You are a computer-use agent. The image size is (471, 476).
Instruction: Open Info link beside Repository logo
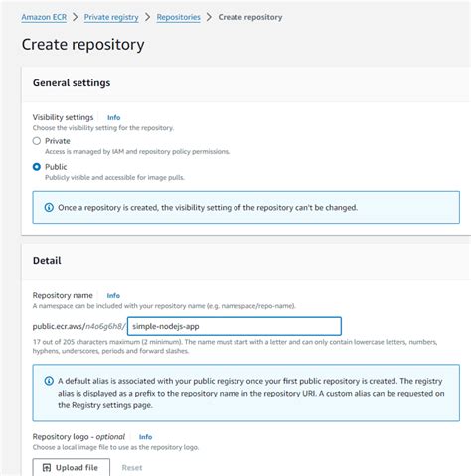click(x=145, y=437)
